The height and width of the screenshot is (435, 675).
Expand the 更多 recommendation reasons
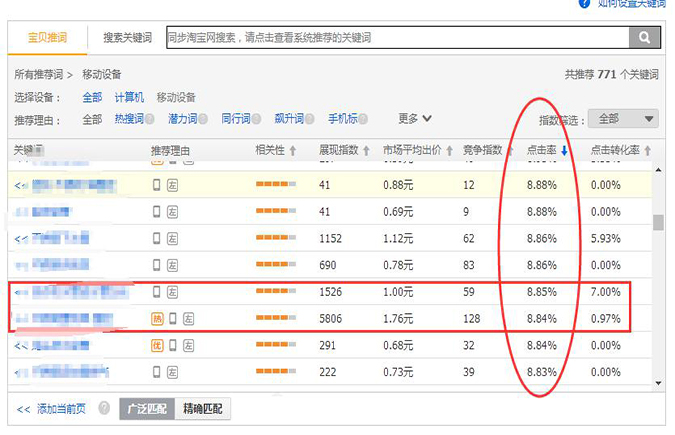[415, 119]
